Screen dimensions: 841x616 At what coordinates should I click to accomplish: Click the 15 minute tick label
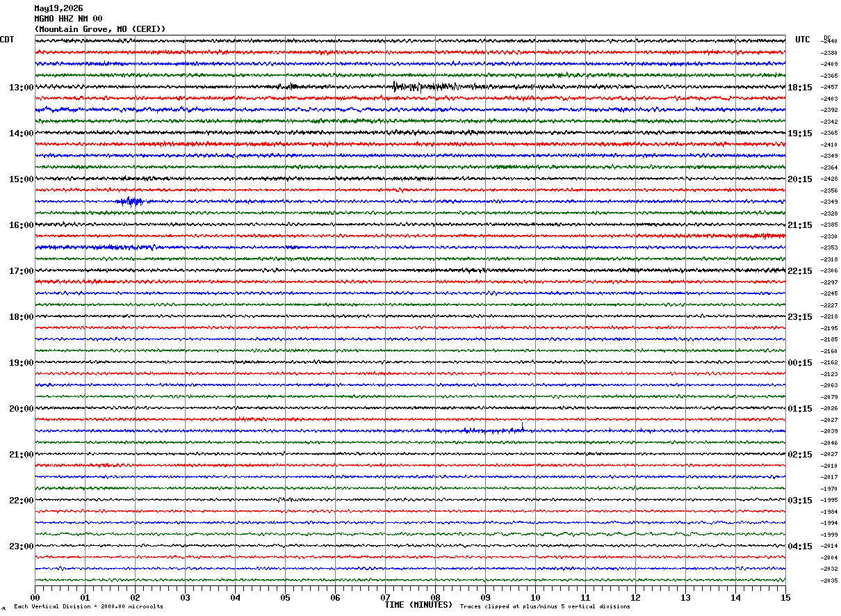pos(785,597)
